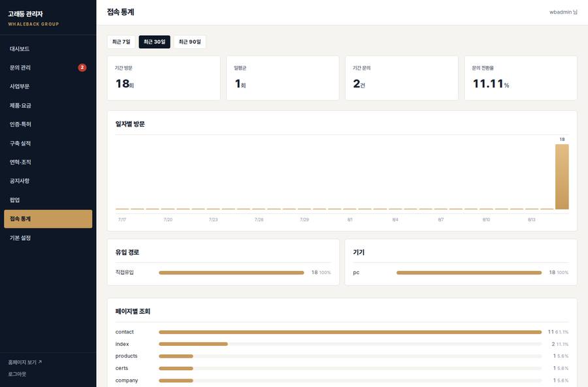The height and width of the screenshot is (387, 588).
Task: Select the 최근 30일 period tab
Action: [154, 42]
